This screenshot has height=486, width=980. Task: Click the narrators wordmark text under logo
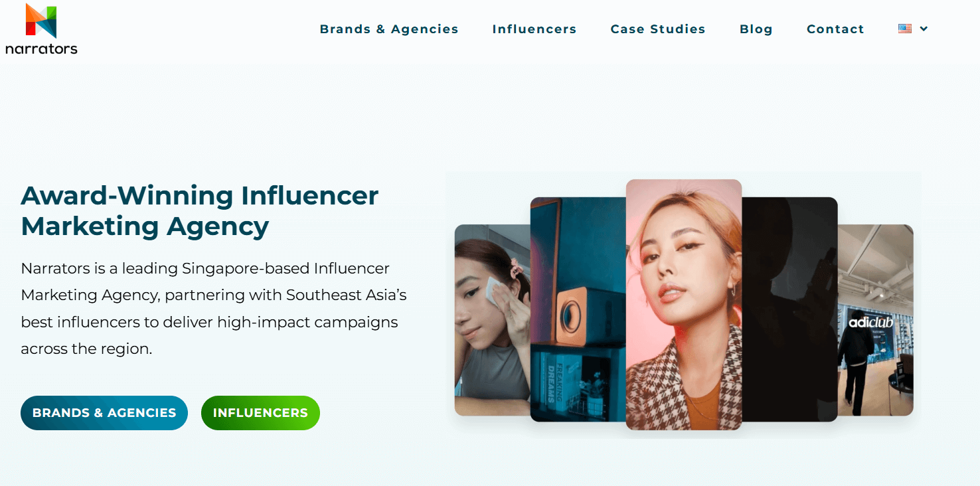(x=41, y=48)
